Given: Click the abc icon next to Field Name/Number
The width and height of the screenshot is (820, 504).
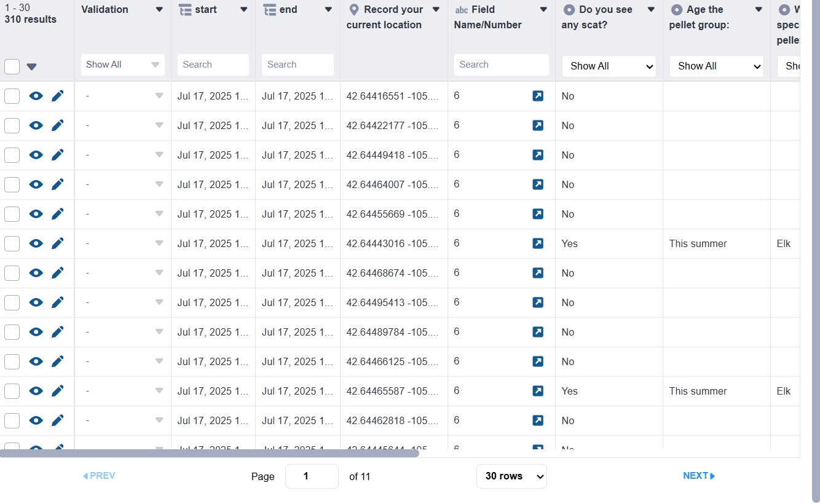Looking at the screenshot, I should [462, 9].
